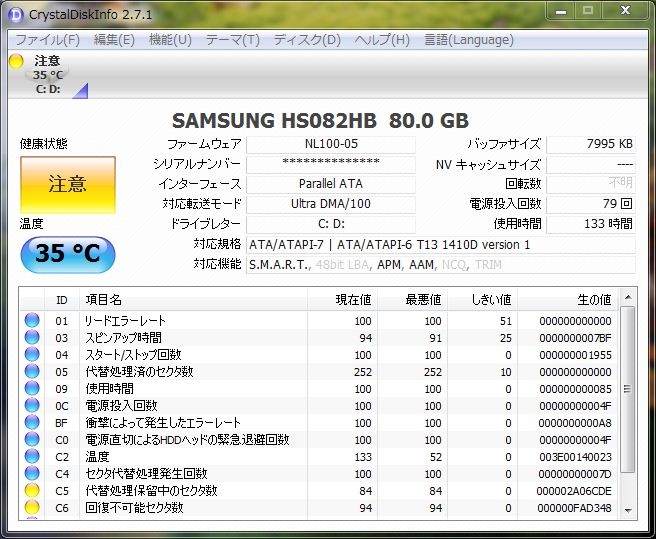Click the blue status orb for ID 04
The height and width of the screenshot is (539, 656).
tap(32, 354)
